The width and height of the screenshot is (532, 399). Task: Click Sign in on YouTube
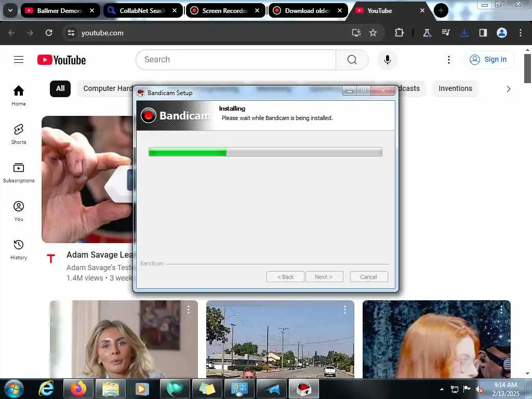tap(489, 60)
